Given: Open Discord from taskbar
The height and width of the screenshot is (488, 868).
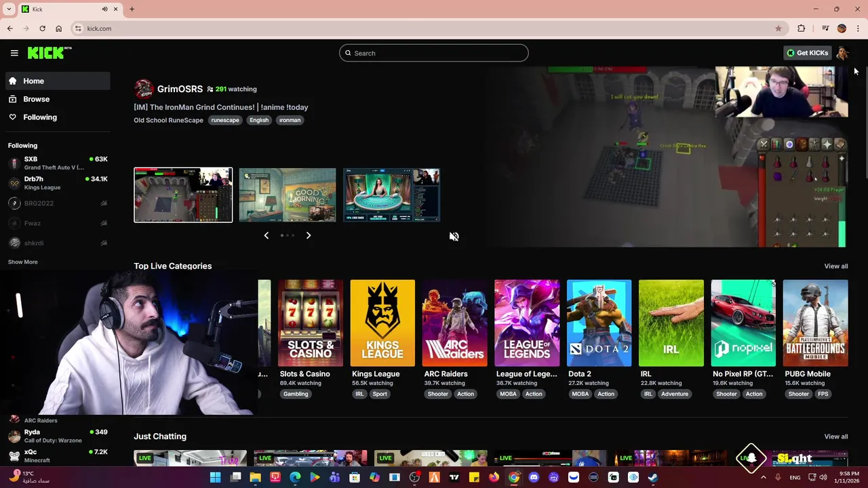Looking at the screenshot, I should tap(534, 477).
